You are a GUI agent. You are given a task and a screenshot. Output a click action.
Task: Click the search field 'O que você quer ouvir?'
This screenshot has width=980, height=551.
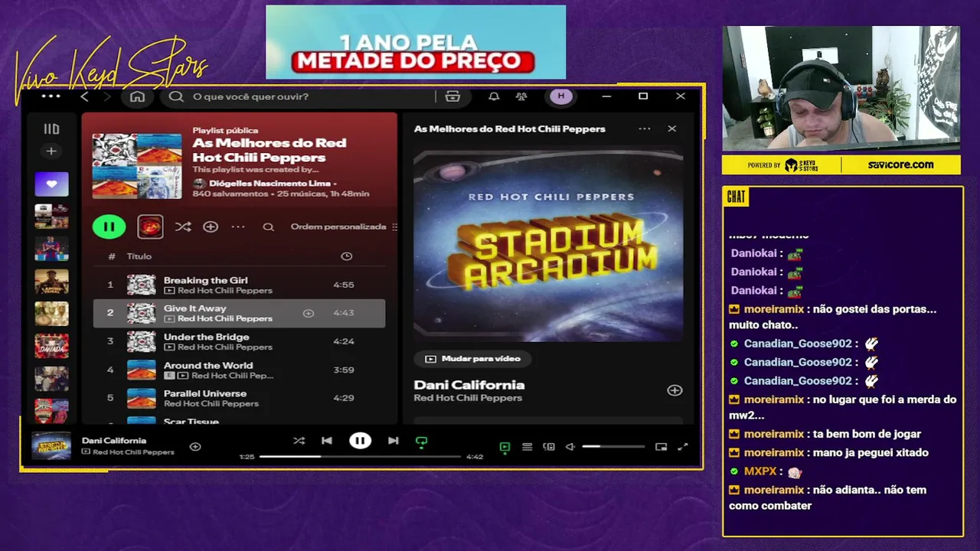click(x=299, y=96)
